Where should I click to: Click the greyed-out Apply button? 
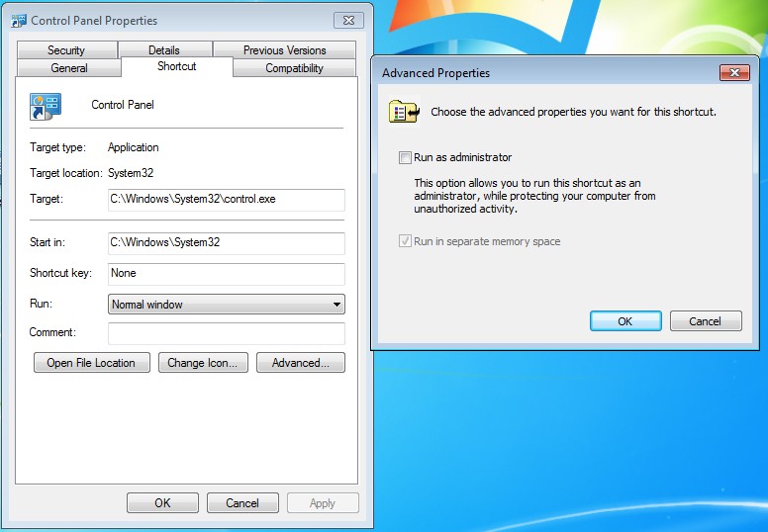(323, 502)
